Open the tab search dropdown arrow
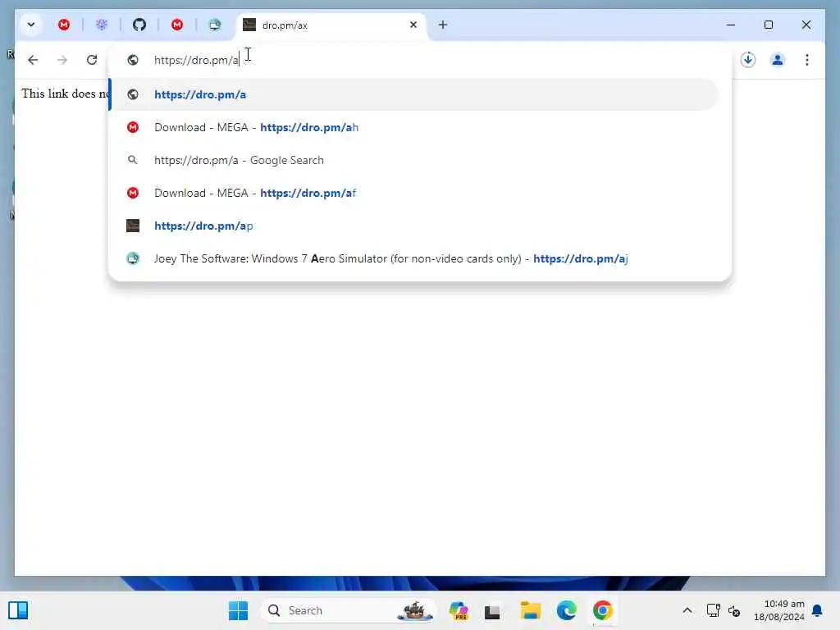The height and width of the screenshot is (630, 840). (x=31, y=25)
